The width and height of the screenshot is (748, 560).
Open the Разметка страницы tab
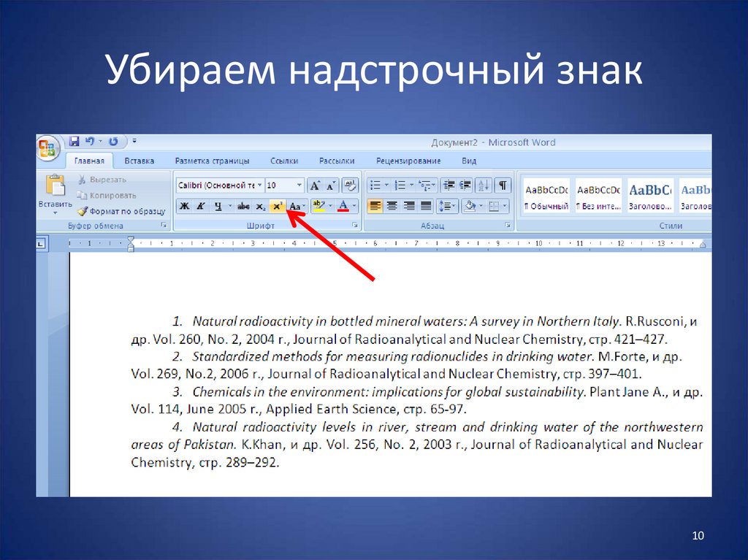click(x=212, y=161)
